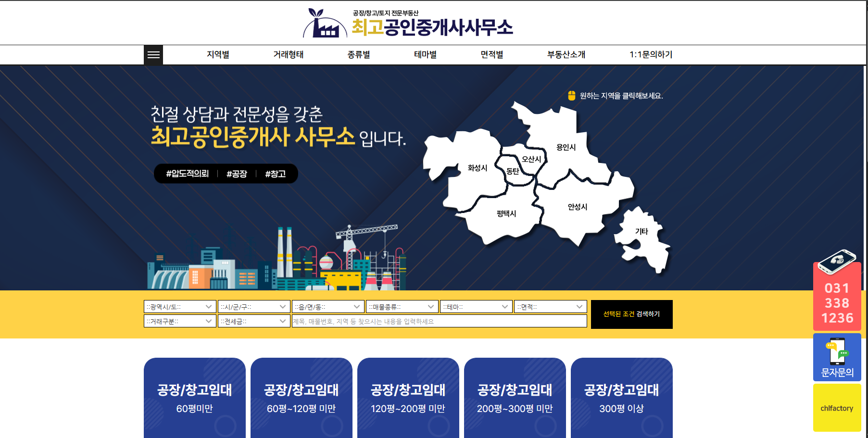This screenshot has width=868, height=438.
Task: Open the 면적 dropdown
Action: [550, 307]
